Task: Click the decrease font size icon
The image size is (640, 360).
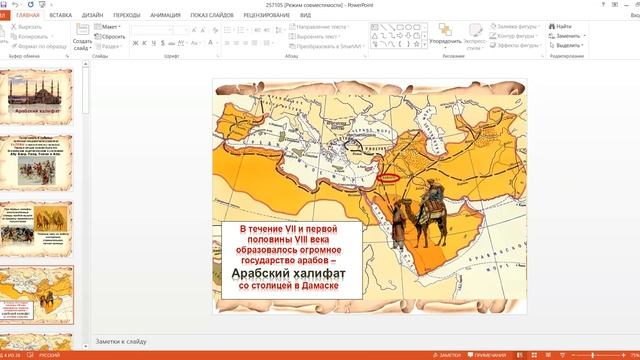Action: click(203, 30)
